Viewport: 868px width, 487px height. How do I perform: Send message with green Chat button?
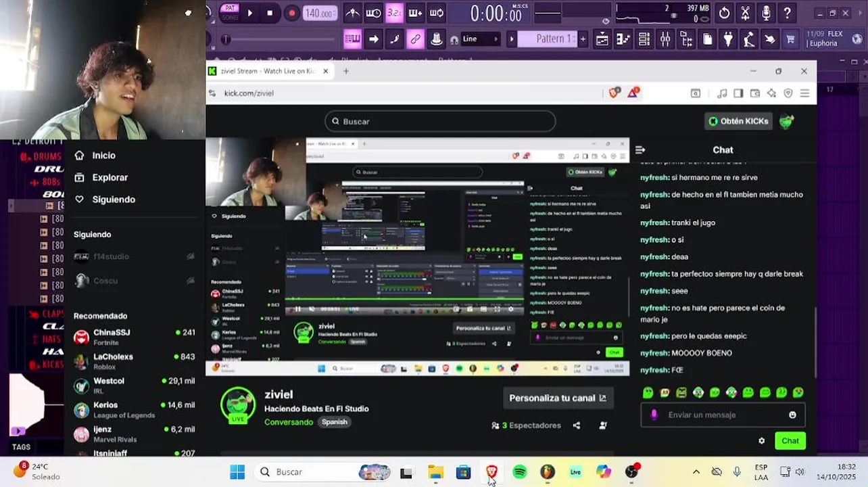(790, 441)
